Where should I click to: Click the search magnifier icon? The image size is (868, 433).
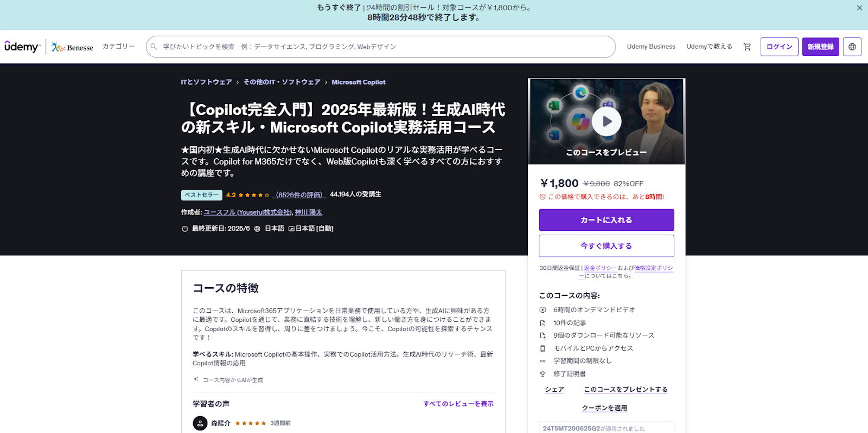point(154,47)
